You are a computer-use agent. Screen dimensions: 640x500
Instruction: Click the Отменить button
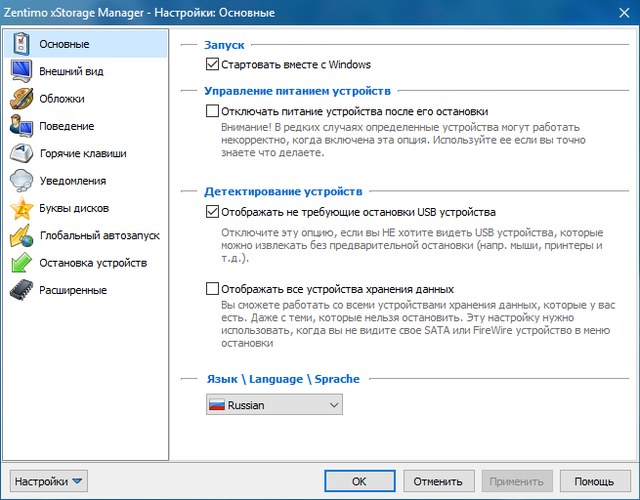(437, 481)
